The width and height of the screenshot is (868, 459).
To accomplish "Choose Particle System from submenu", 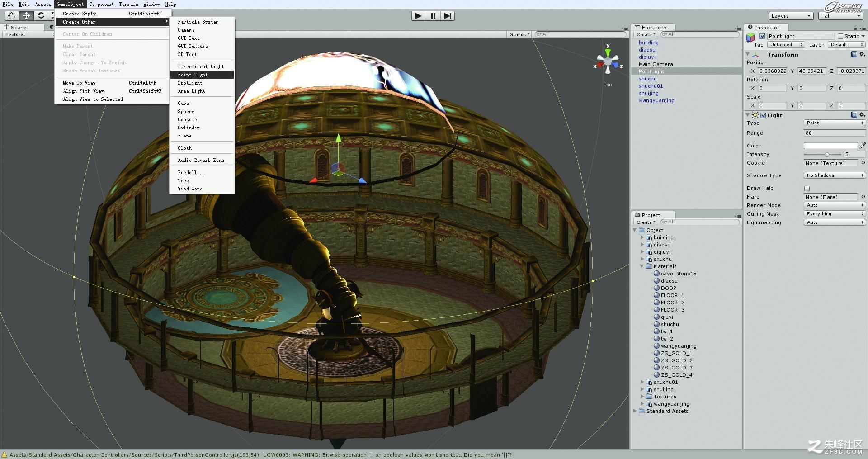I will (x=202, y=22).
